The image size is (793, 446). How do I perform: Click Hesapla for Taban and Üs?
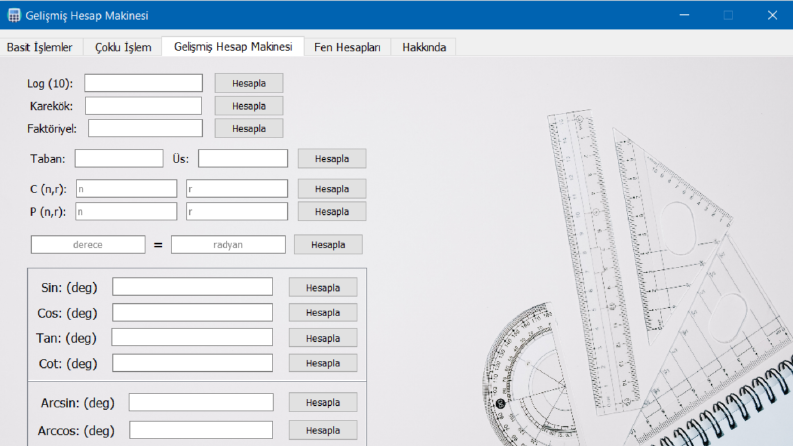(332, 158)
